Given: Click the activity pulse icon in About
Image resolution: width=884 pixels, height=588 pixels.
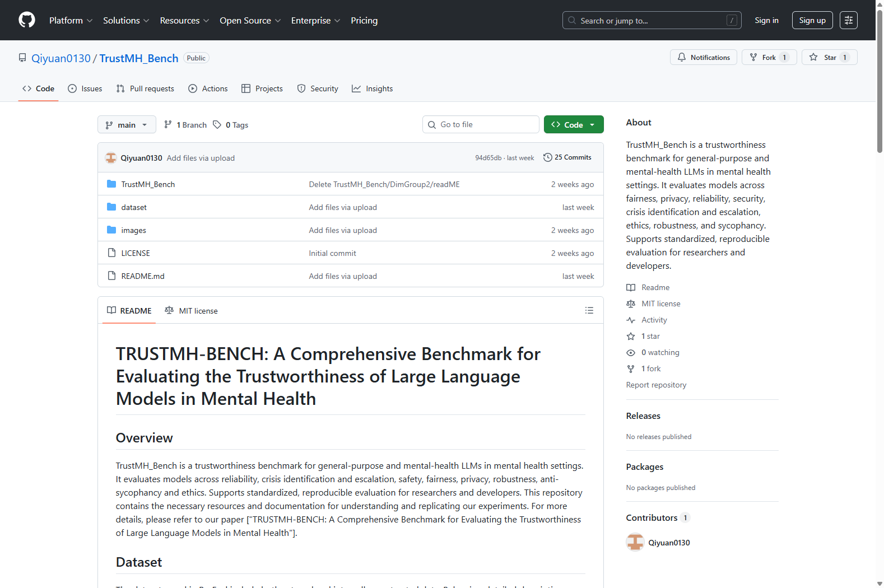Looking at the screenshot, I should tap(631, 320).
